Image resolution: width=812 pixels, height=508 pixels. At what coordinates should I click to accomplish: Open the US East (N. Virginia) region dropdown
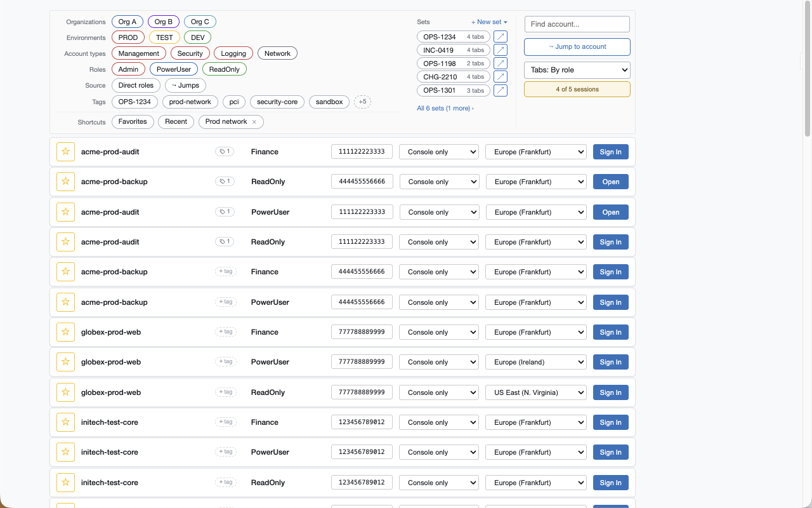pos(536,392)
